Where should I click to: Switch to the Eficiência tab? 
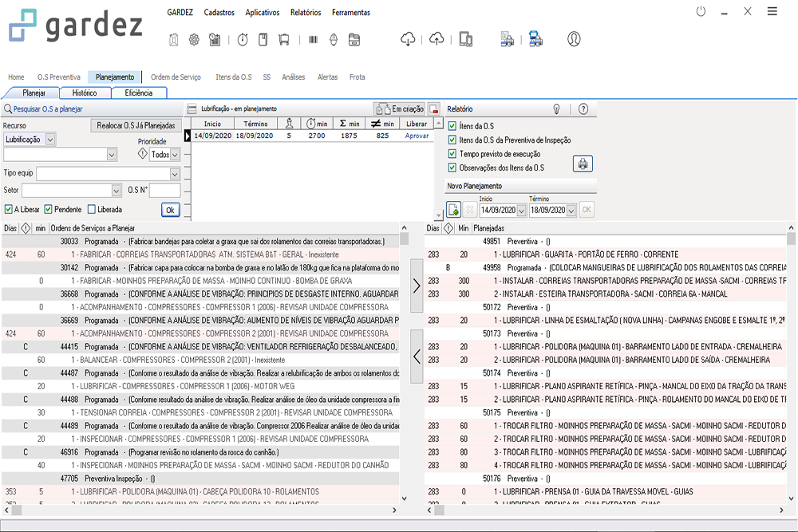(x=138, y=93)
